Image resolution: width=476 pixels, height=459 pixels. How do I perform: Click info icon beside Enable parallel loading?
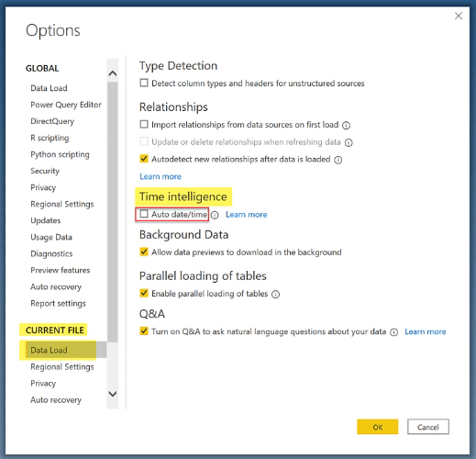276,294
